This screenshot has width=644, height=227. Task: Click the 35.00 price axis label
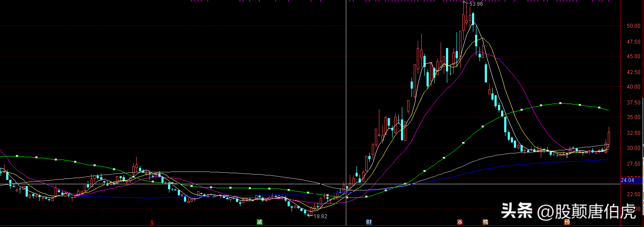point(633,117)
